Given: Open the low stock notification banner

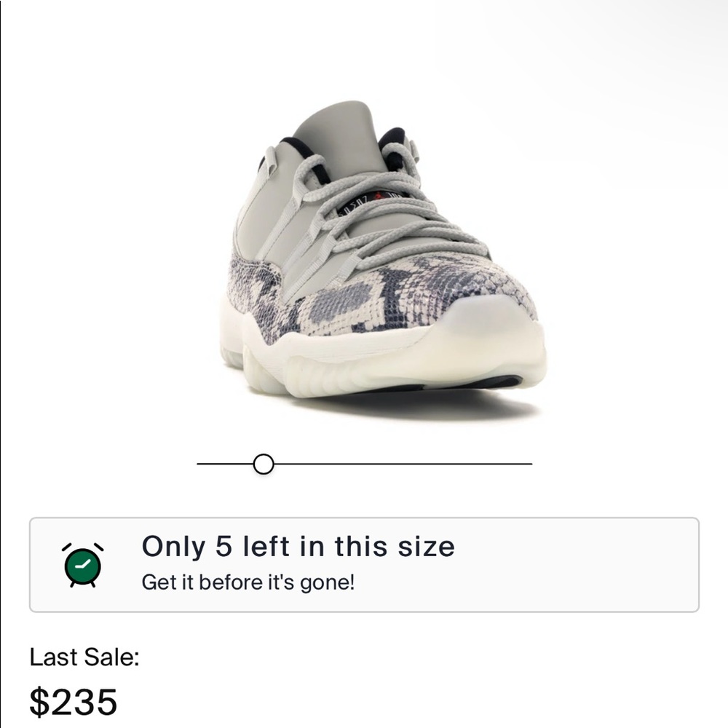Looking at the screenshot, I should 364,564.
